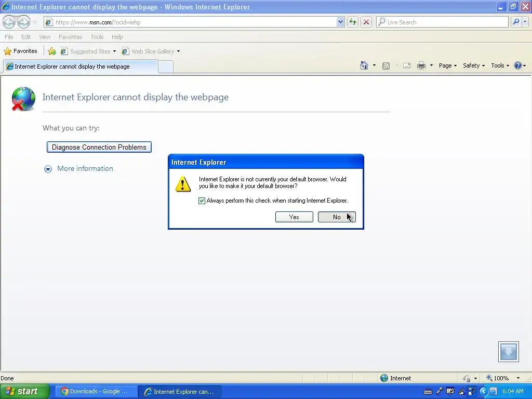Open the recent pages dropdown arrow
The height and width of the screenshot is (399, 532).
point(35,22)
